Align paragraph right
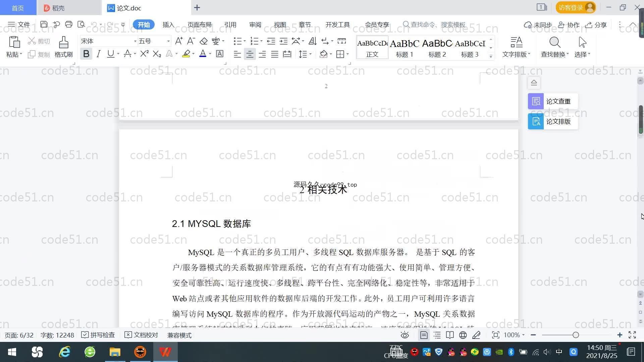Image resolution: width=644 pixels, height=362 pixels. click(262, 54)
